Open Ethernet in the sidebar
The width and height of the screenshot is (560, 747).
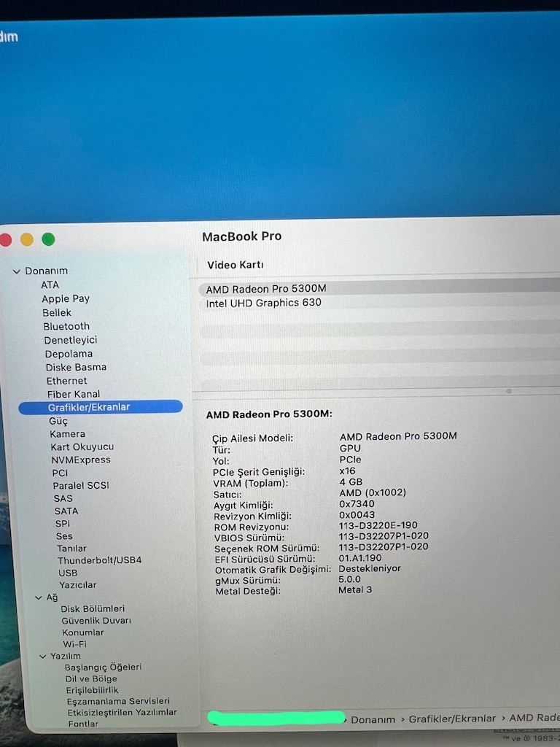[x=66, y=381]
